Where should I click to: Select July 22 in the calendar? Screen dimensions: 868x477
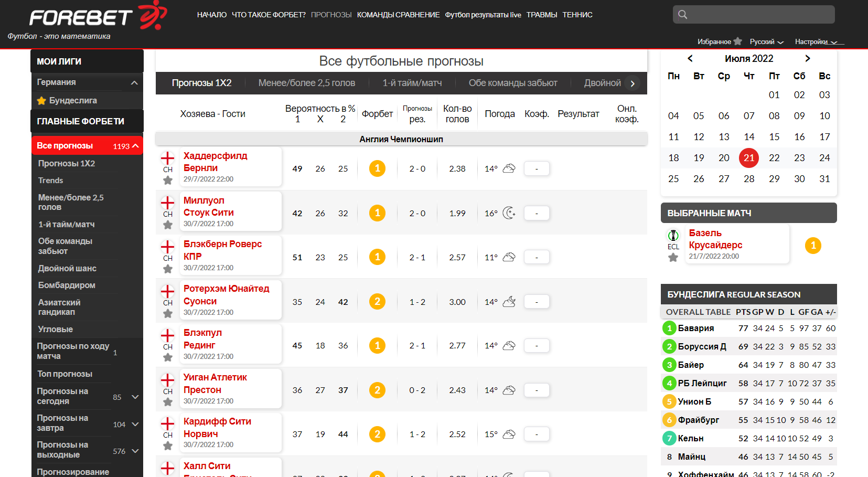(x=774, y=158)
